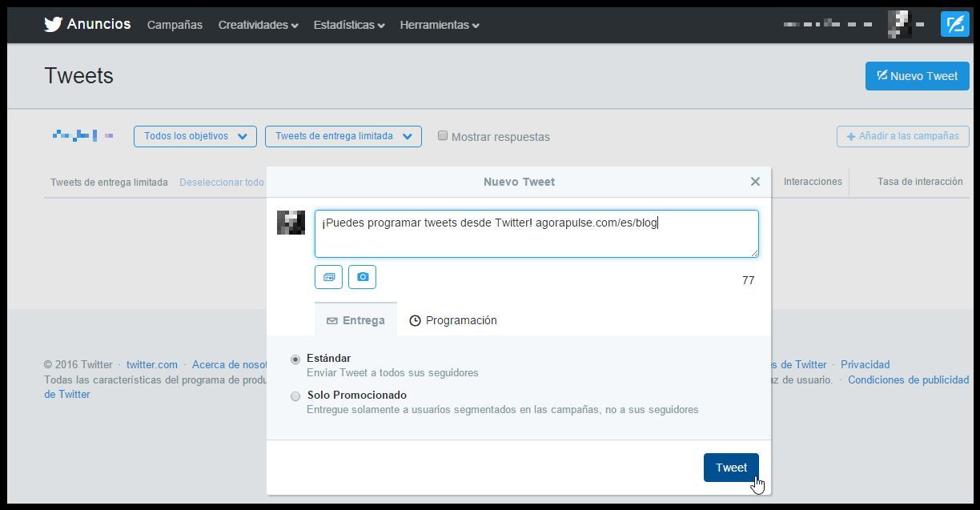980x510 pixels.
Task: Click the compose quill icon in the top bar
Action: click(x=954, y=23)
